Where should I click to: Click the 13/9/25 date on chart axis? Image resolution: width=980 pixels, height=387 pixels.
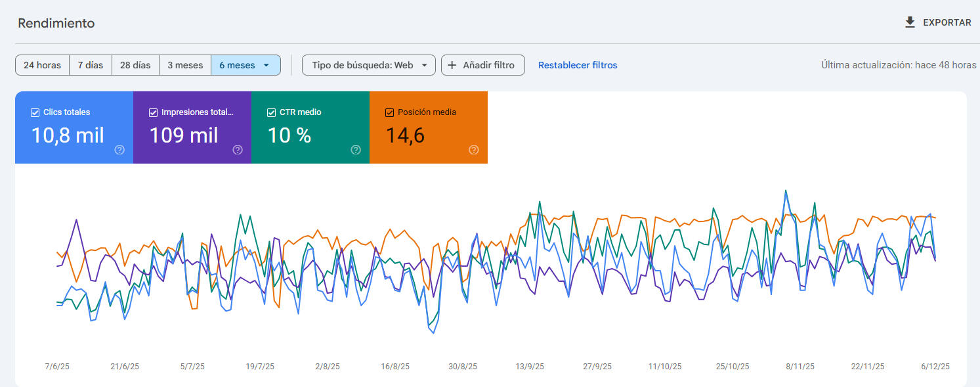click(x=529, y=367)
